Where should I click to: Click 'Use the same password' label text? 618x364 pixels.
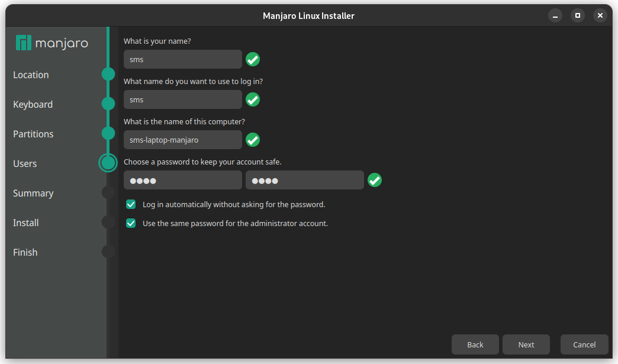point(235,223)
